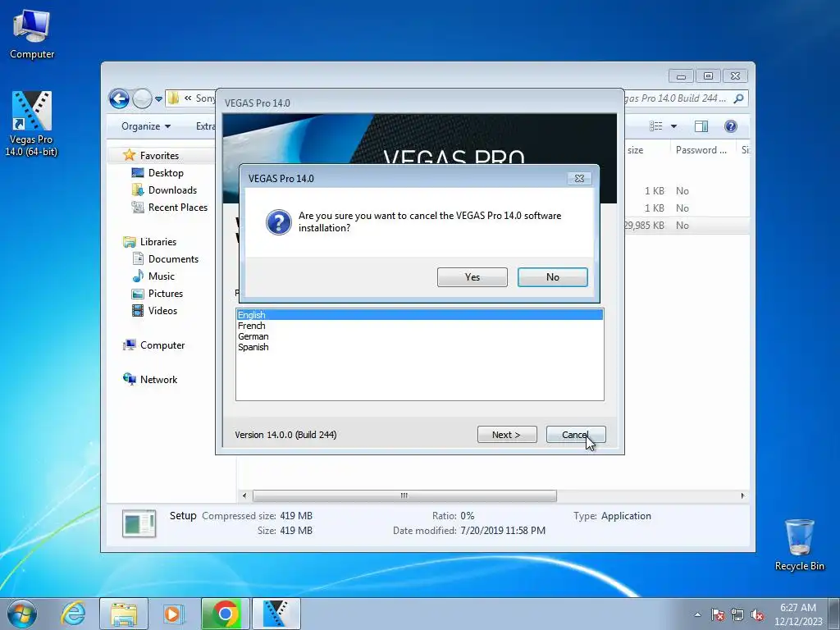Click the search magnifier icon in Explorer
Image resolution: width=840 pixels, height=630 pixels.
pos(739,98)
